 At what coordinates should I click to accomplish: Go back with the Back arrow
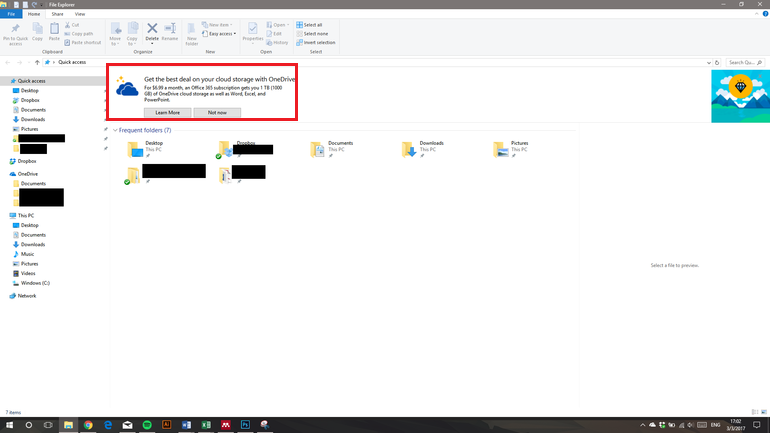pos(8,62)
